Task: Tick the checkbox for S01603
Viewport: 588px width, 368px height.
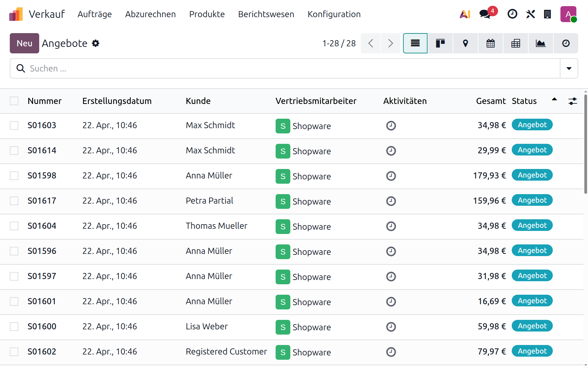Action: click(14, 125)
